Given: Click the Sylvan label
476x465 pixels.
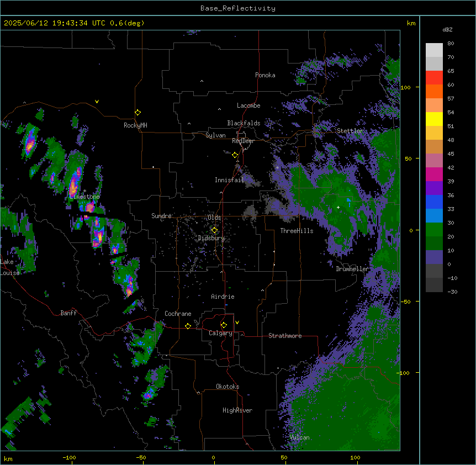Looking at the screenshot, I should [x=215, y=135].
